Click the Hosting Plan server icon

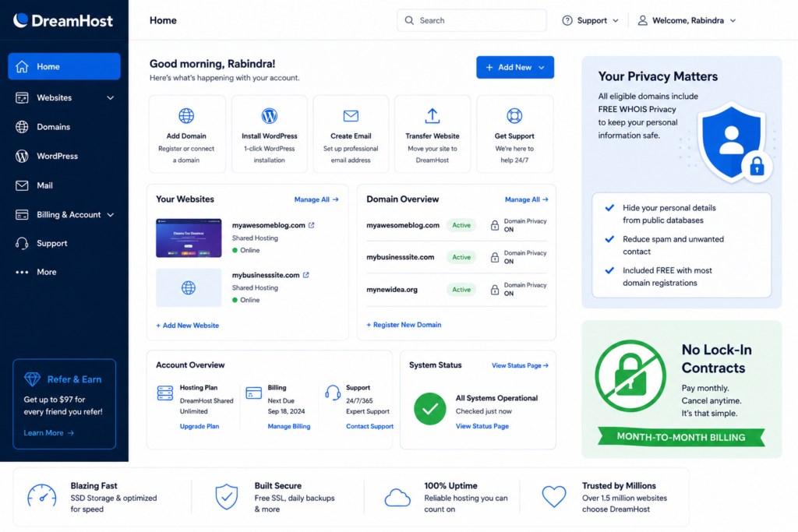165,393
